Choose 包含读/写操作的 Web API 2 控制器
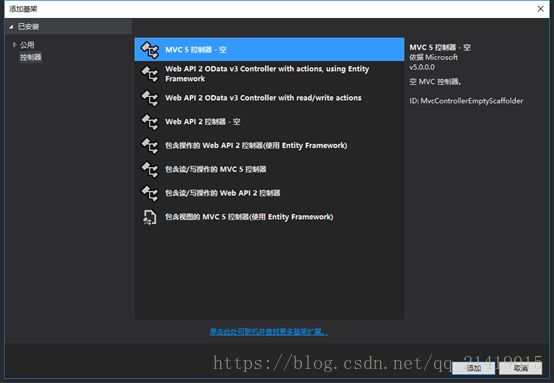Viewport: 554px width, 383px height. pyautogui.click(x=269, y=193)
